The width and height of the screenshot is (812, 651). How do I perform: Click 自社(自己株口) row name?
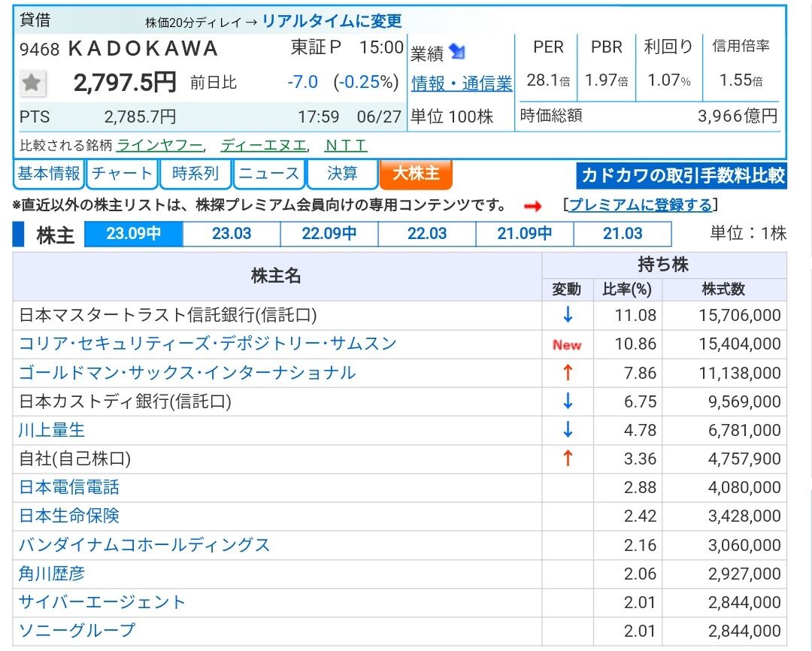click(74, 459)
